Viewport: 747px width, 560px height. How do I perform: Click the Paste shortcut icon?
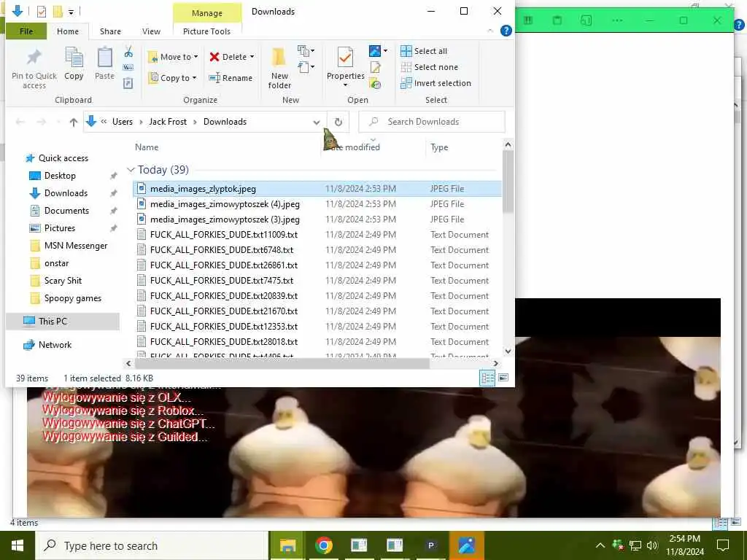pyautogui.click(x=128, y=83)
